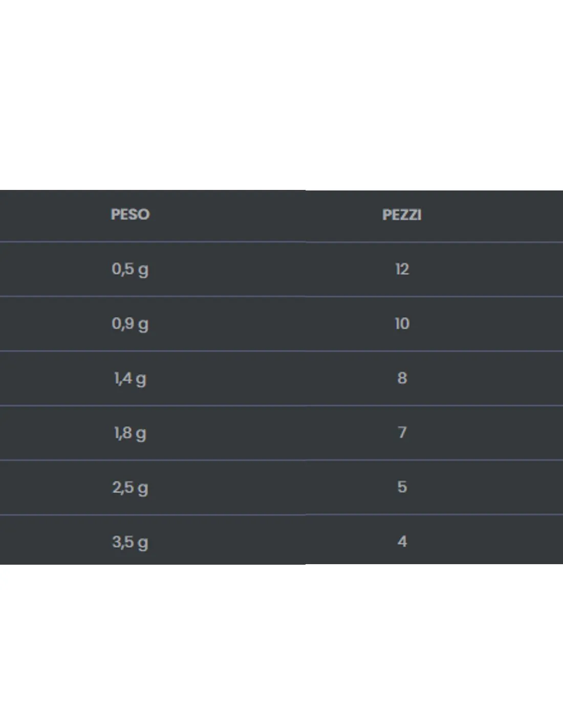Screen dimensions: 563x728
Task: Select the 2,5 g weight cell
Action: (130, 487)
